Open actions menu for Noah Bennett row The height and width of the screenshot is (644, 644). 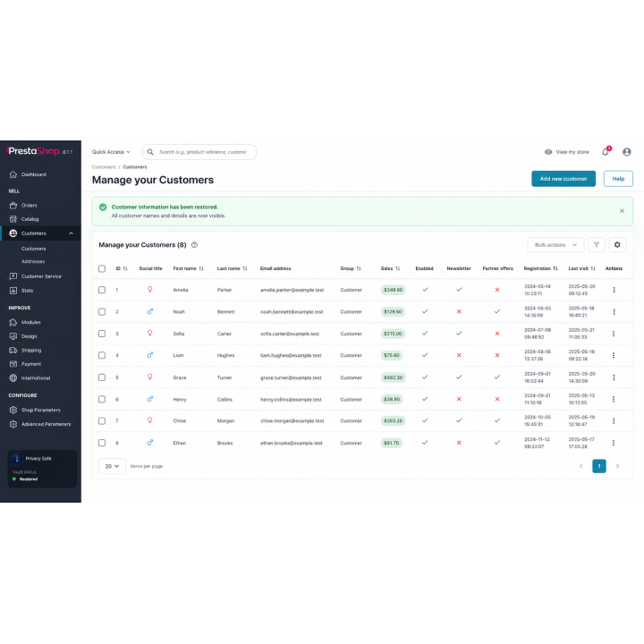coord(614,312)
